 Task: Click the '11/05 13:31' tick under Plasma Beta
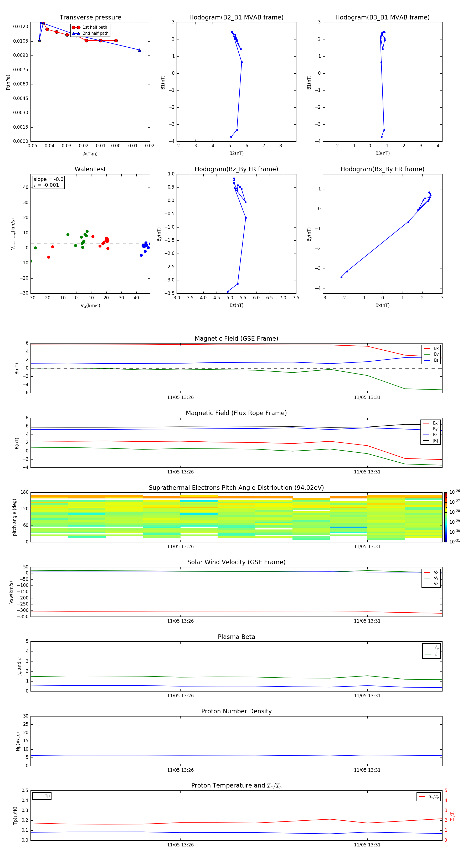(x=367, y=695)
